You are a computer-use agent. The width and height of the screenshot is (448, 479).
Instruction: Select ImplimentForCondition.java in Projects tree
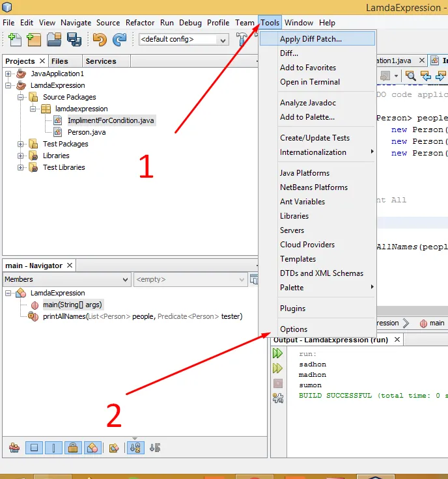click(x=111, y=120)
